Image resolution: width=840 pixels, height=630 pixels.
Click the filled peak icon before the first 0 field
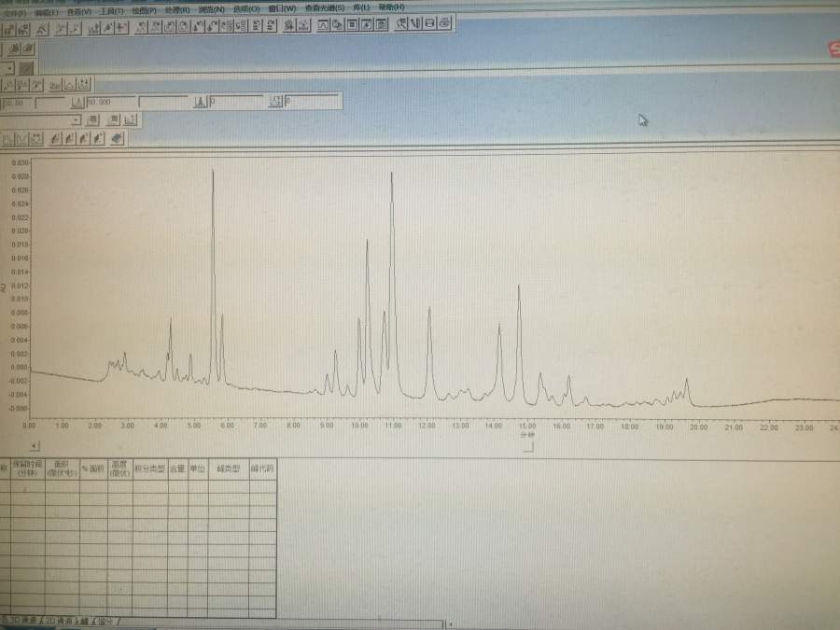click(x=201, y=101)
